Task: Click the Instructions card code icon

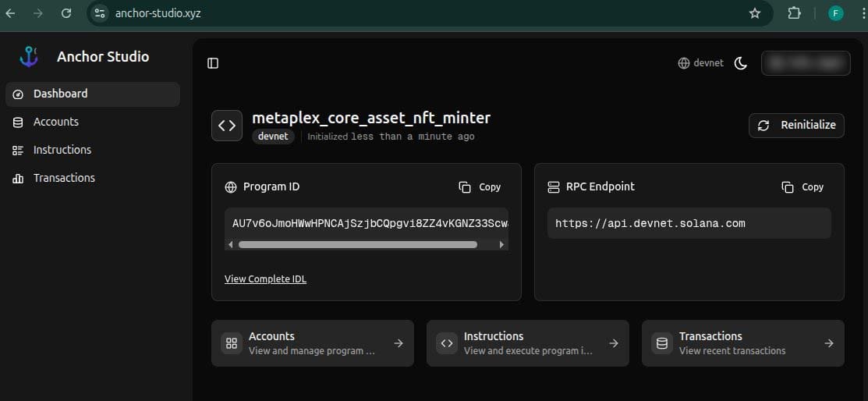Action: click(x=447, y=343)
